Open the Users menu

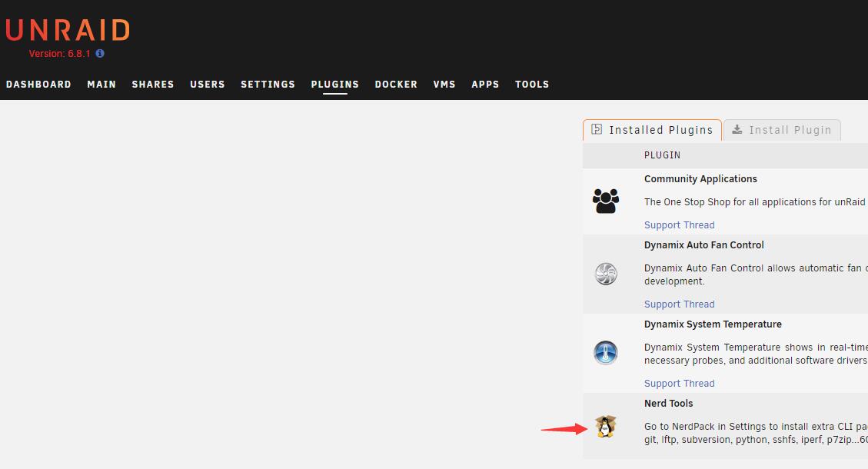click(208, 84)
